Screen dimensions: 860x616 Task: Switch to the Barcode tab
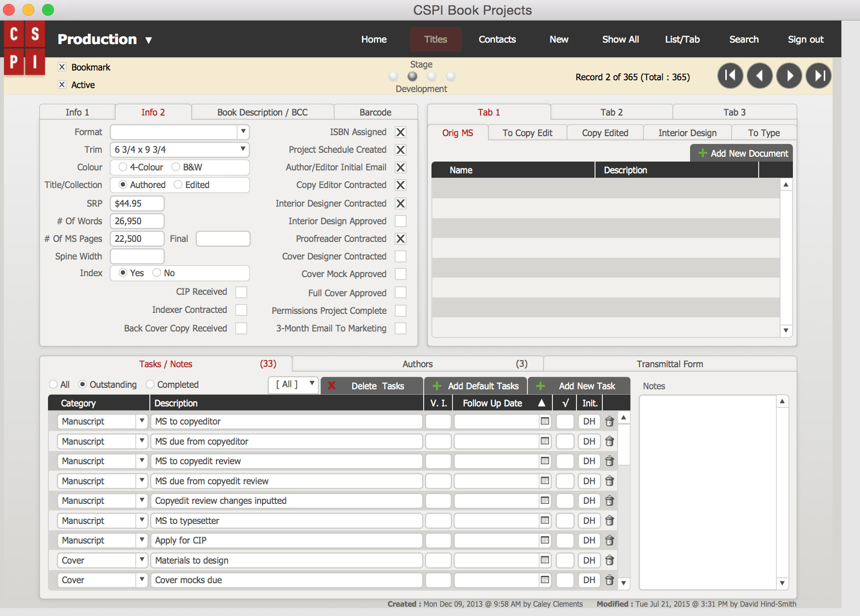pos(375,112)
